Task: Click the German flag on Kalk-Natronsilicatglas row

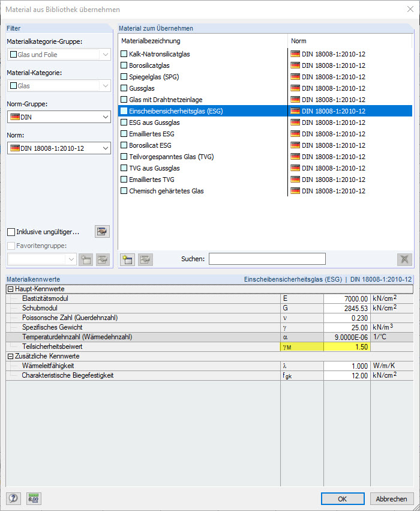Action: [x=295, y=54]
